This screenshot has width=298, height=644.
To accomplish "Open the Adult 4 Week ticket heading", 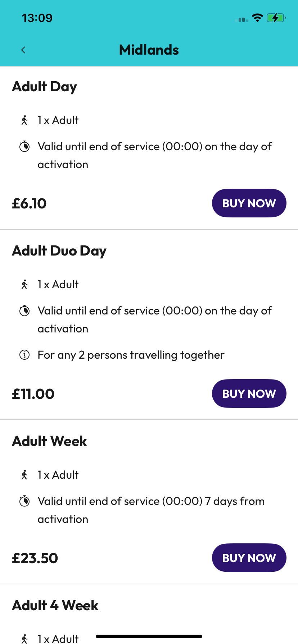I will pos(55,606).
